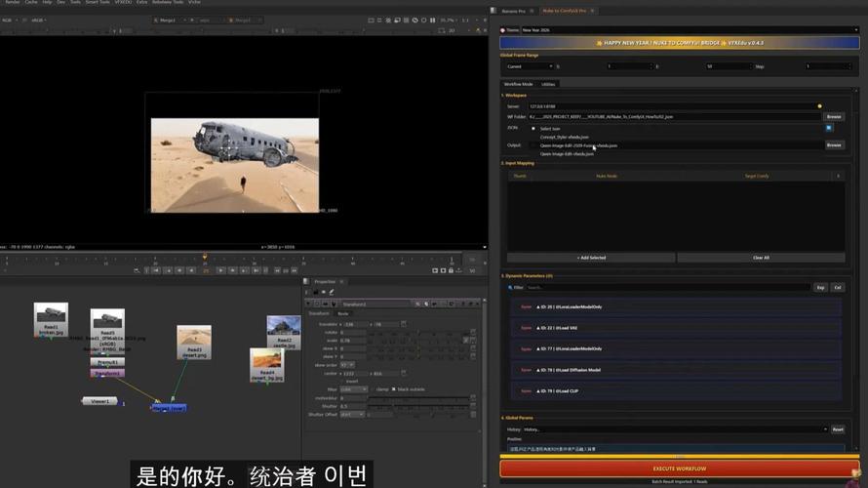Viewport: 868px width, 488px height.
Task: Select the Read3 desert.png node
Action: pyautogui.click(x=194, y=342)
